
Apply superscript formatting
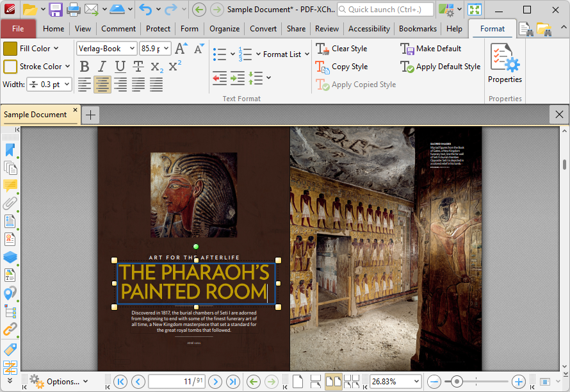point(175,66)
